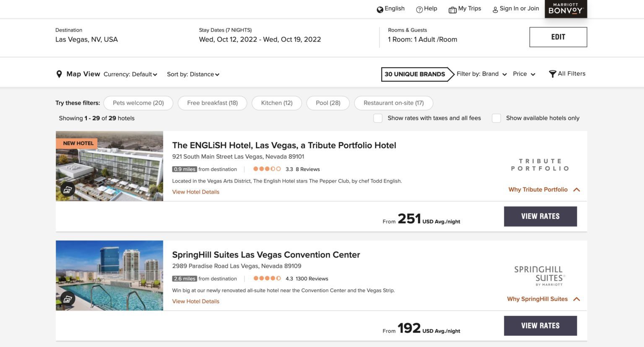
Task: Open photo gallery on The ENGLiSH Hotel image
Action: [68, 189]
